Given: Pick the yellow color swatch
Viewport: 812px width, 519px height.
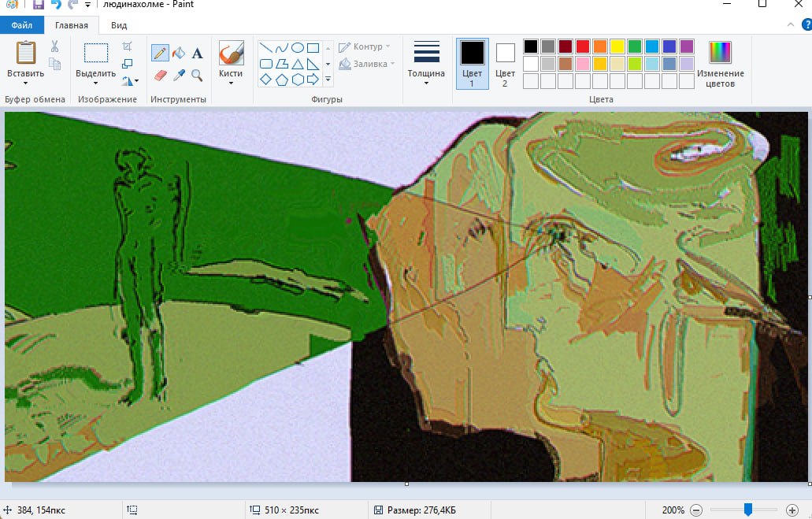Looking at the screenshot, I should click(x=617, y=46).
